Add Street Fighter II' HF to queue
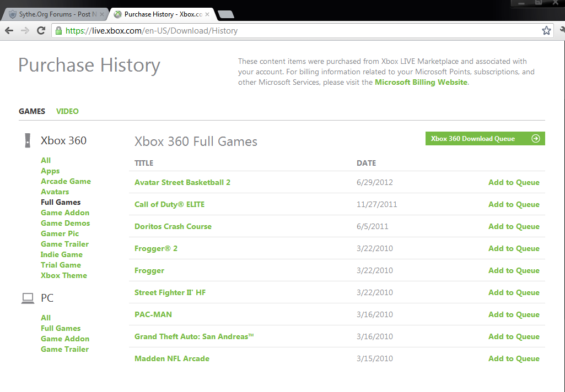The height and width of the screenshot is (392, 565). tap(514, 293)
